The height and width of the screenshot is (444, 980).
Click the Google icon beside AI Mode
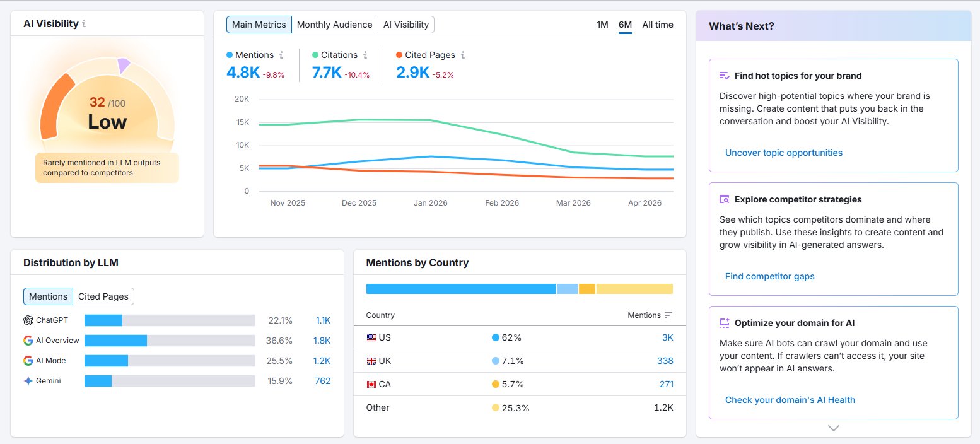point(28,361)
